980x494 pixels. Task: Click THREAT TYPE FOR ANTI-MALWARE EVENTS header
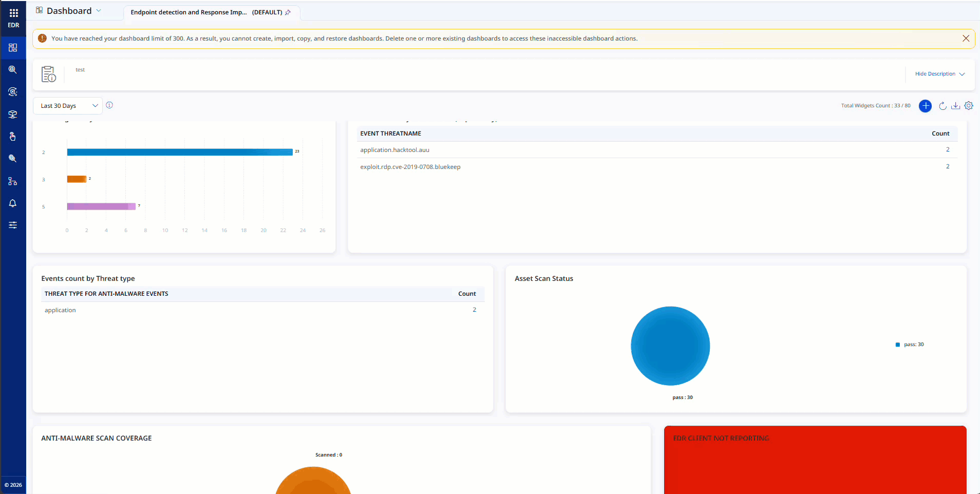pos(106,294)
